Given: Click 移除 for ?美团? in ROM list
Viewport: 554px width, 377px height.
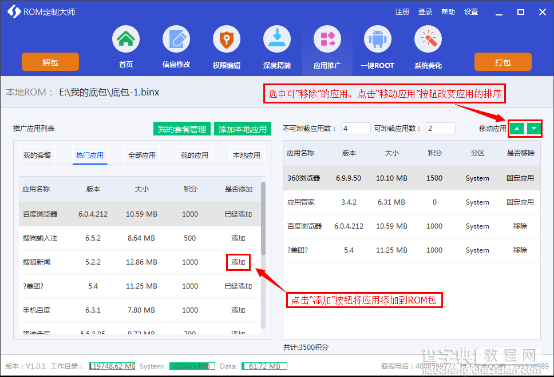Looking at the screenshot, I should [x=520, y=250].
